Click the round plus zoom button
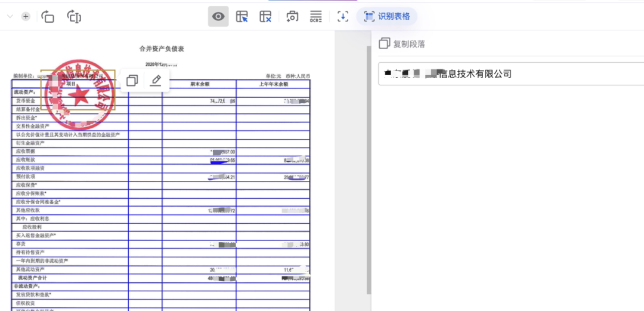 (26, 17)
